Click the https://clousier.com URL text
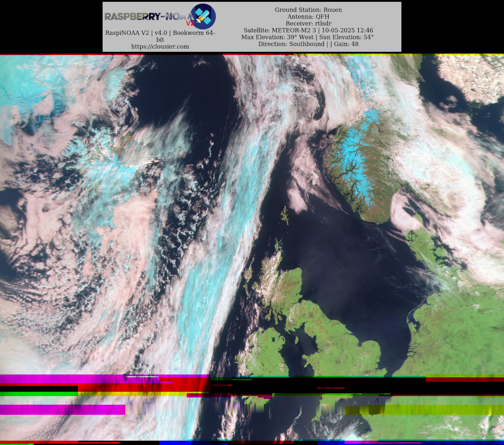Viewport: 504px width, 445px height. 160,47
